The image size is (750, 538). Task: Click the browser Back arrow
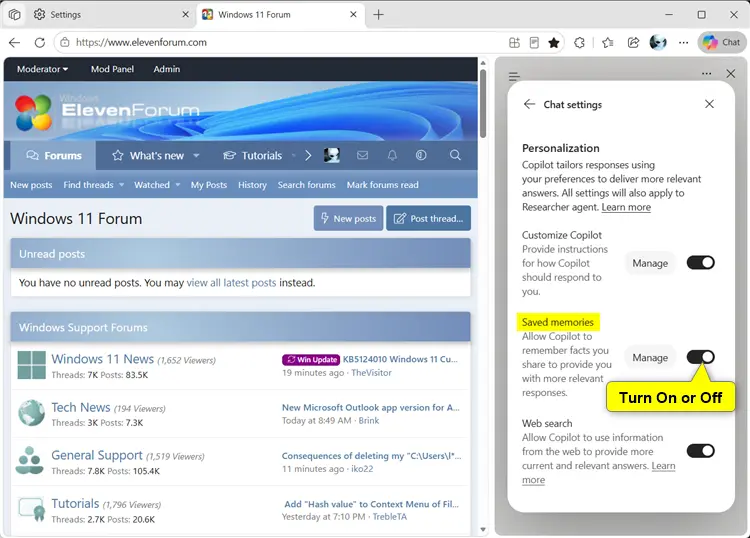tap(14, 43)
